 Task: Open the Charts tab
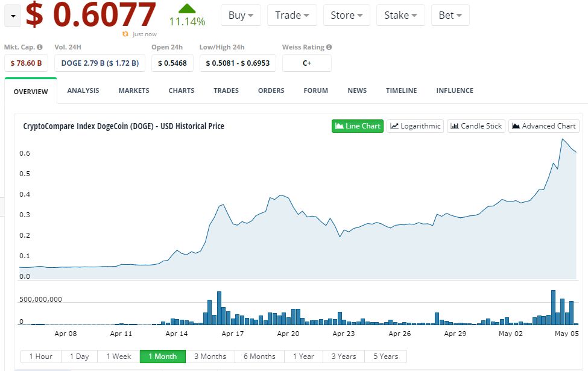(x=182, y=90)
